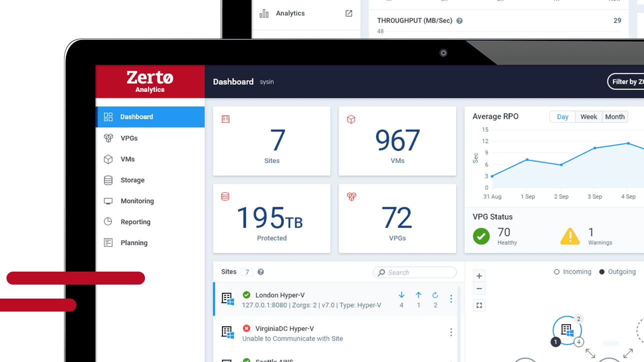Click the Reporting pie chart icon

click(108, 222)
